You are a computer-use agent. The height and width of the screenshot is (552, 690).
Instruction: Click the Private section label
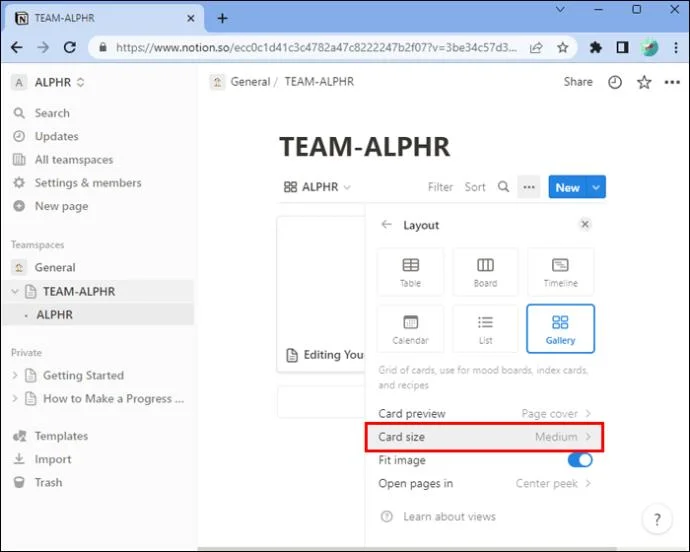point(26,353)
